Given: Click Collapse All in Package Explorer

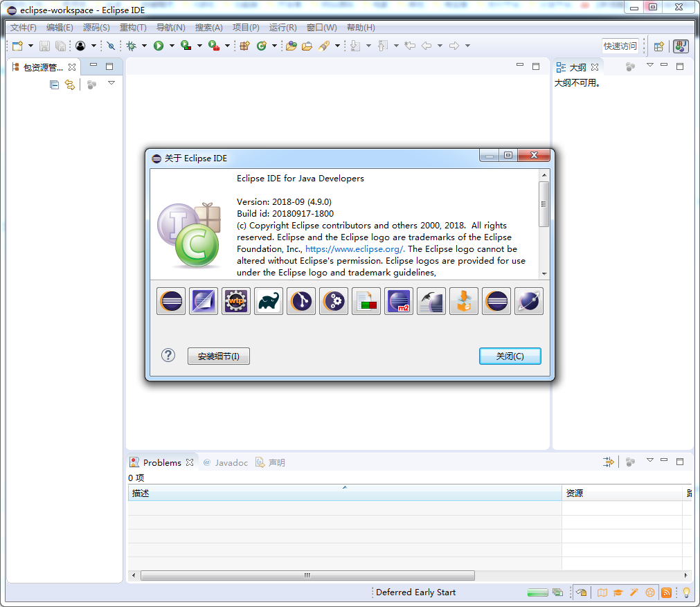Looking at the screenshot, I should [54, 84].
